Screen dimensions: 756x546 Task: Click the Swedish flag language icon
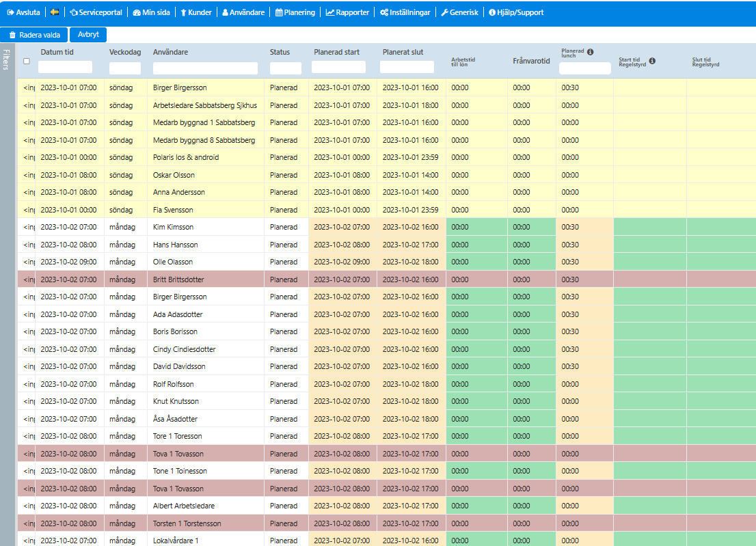[x=55, y=12]
